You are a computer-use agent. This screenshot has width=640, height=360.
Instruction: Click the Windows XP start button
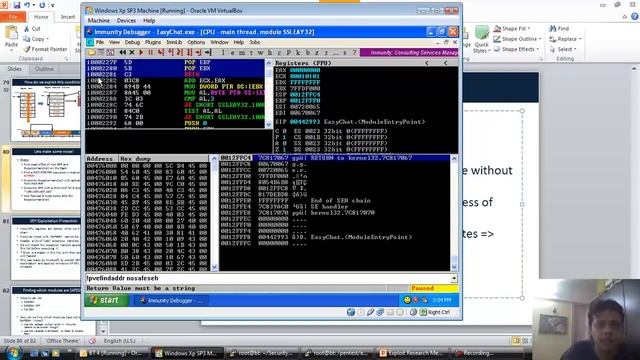[107, 300]
